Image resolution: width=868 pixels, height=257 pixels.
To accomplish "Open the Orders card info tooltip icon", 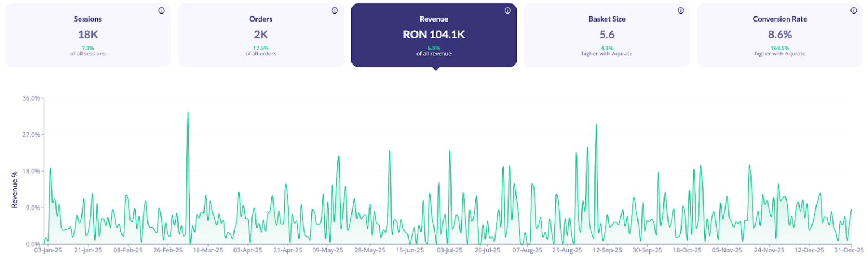I will click(335, 11).
